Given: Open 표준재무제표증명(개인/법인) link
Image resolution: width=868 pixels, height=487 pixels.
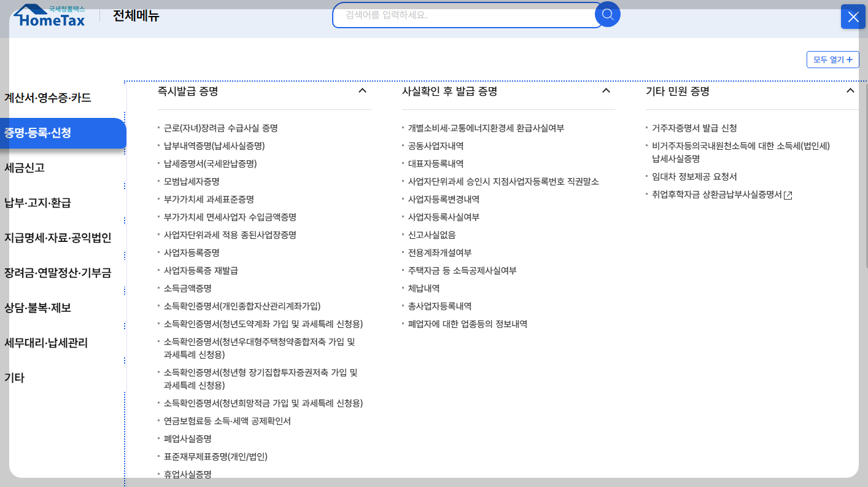Looking at the screenshot, I should click(215, 457).
